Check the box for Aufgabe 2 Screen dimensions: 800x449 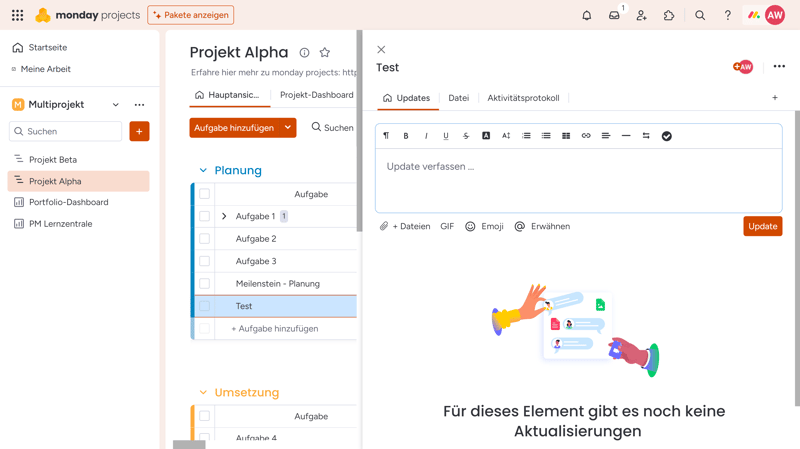pyautogui.click(x=204, y=239)
